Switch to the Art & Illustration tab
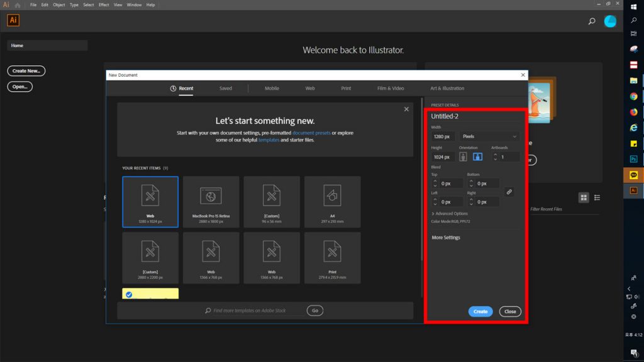Screen dimensions: 644x362 (x=447, y=89)
